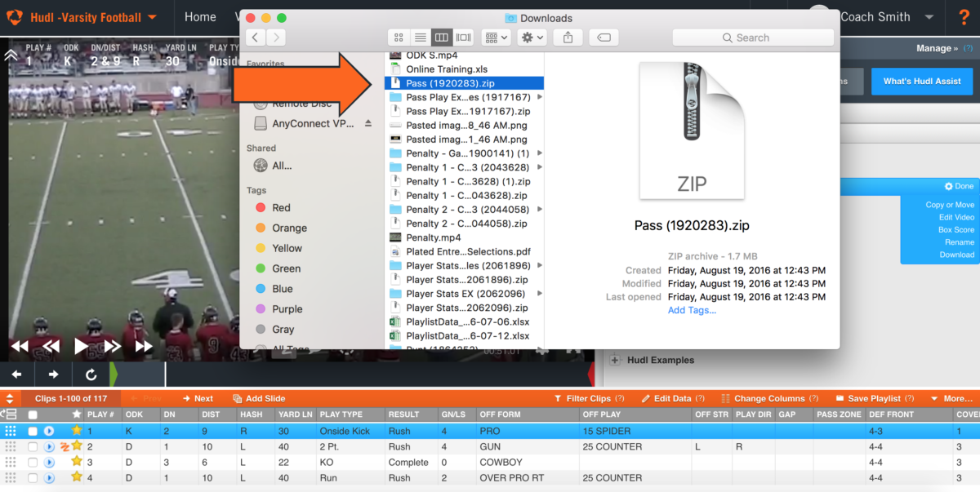Select the Red tag
This screenshot has height=492, width=980.
pyautogui.click(x=273, y=207)
